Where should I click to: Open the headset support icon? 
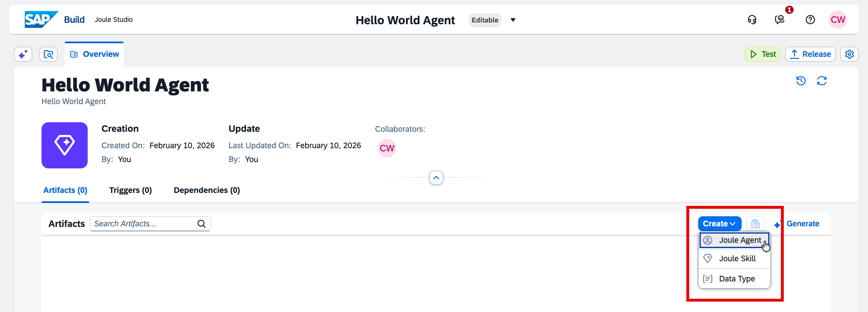(752, 20)
